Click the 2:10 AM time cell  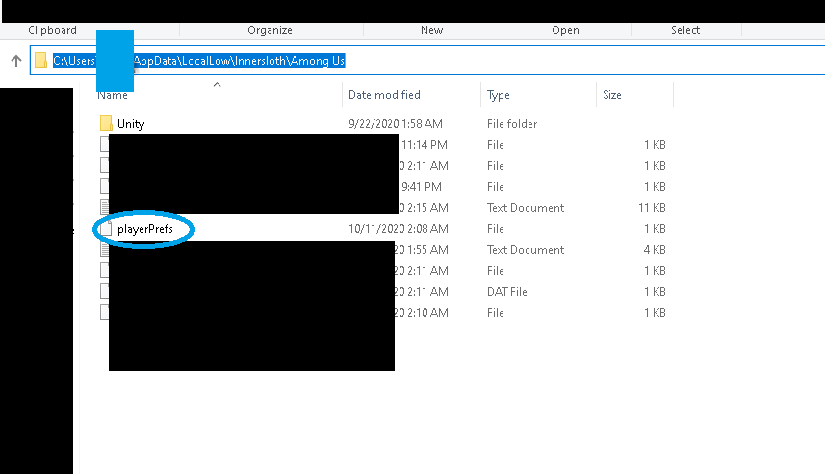(421, 313)
